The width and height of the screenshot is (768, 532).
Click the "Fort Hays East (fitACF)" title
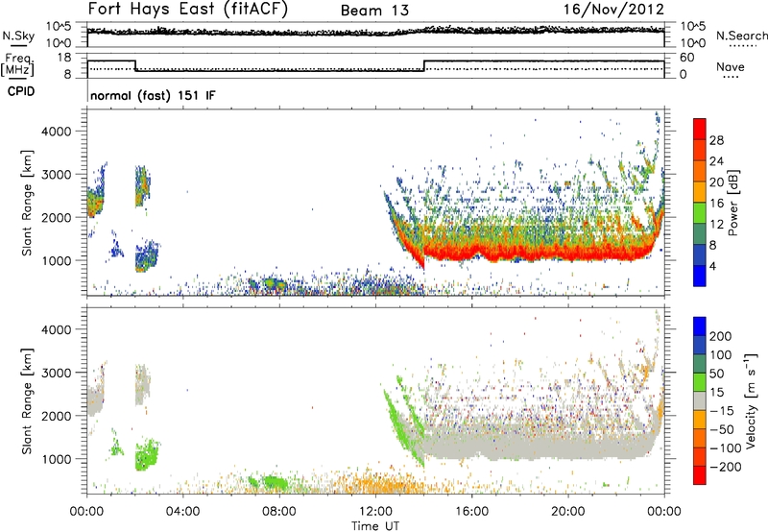coord(188,9)
